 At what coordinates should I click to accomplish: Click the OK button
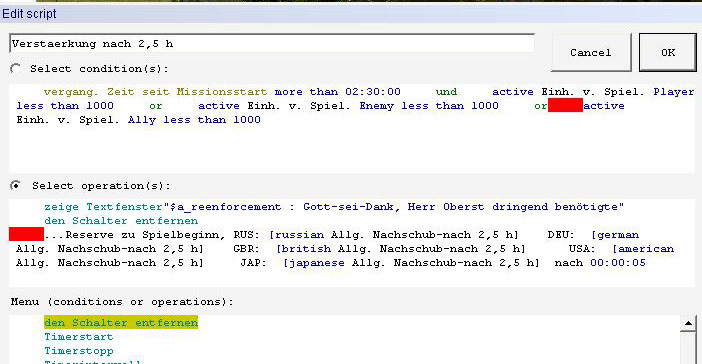[668, 52]
